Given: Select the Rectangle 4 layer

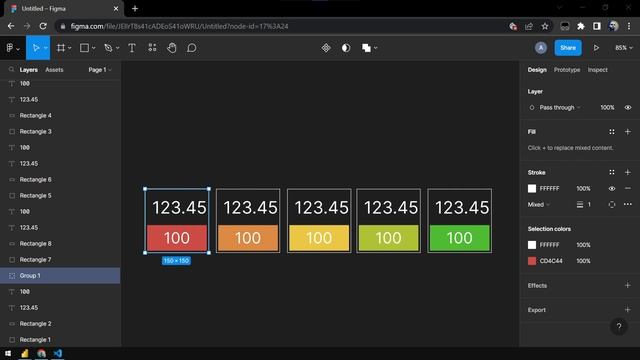Looking at the screenshot, I should pyautogui.click(x=60, y=116).
